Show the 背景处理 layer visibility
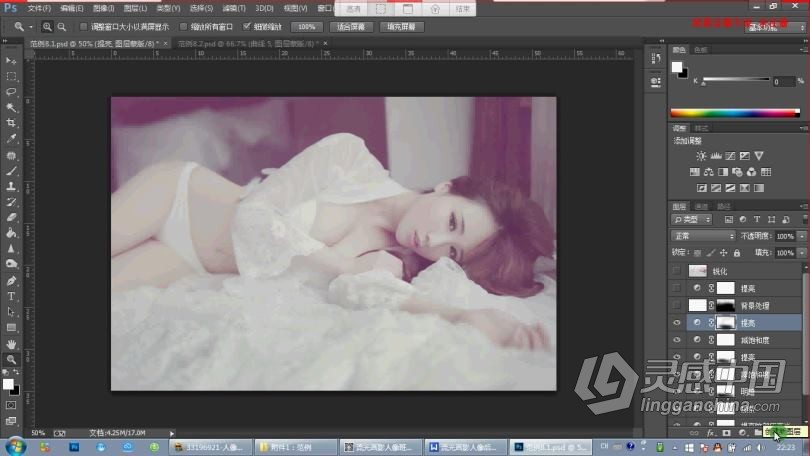 point(676,305)
